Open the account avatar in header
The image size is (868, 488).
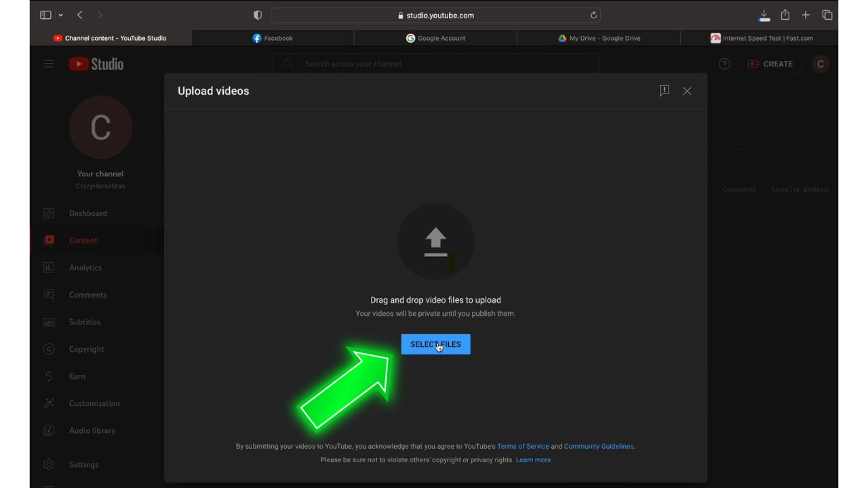(821, 64)
